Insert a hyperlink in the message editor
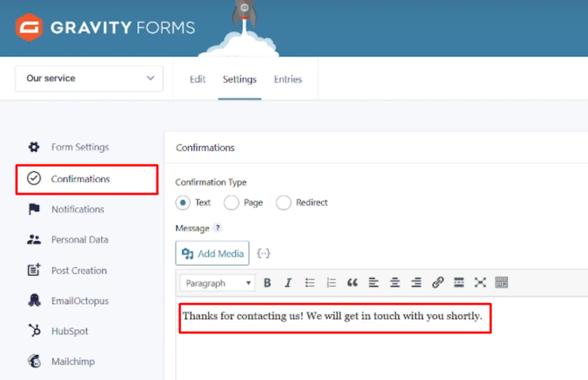588x380 pixels. (x=437, y=282)
